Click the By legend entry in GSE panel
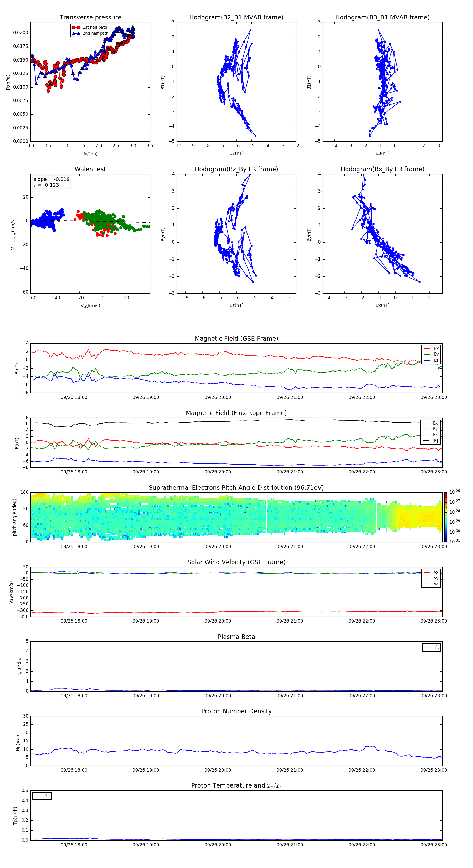This screenshot has width=473, height=868. [431, 354]
